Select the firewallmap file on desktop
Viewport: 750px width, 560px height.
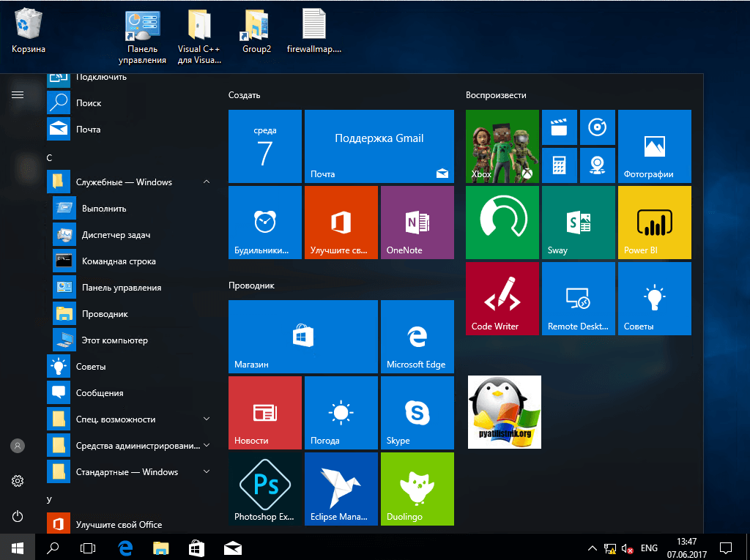(x=313, y=31)
